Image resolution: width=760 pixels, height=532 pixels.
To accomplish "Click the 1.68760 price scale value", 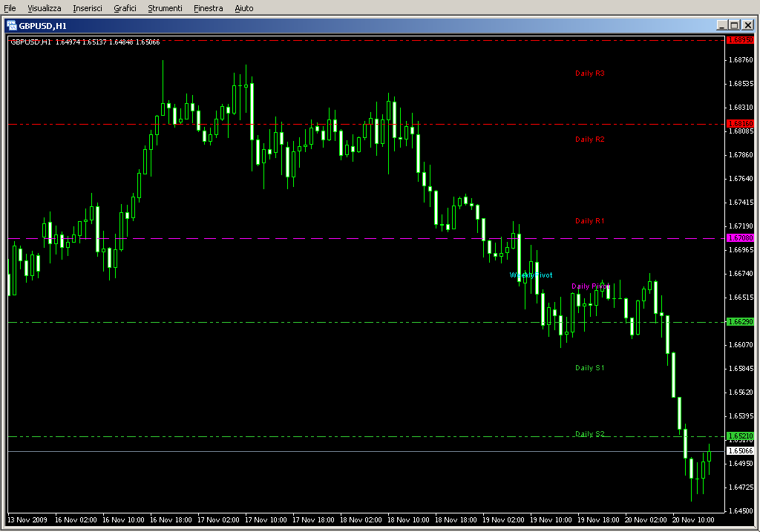I will (741, 60).
